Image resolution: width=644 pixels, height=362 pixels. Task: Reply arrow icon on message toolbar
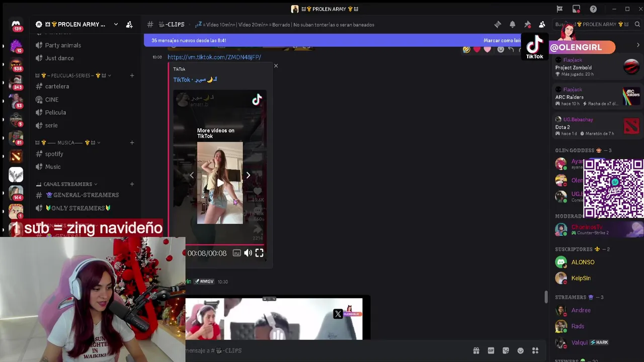(x=511, y=49)
